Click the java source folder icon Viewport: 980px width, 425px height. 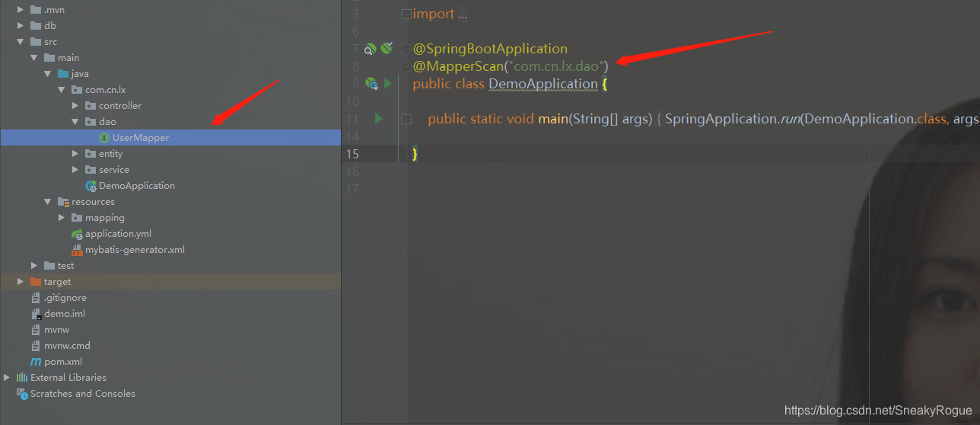[63, 74]
